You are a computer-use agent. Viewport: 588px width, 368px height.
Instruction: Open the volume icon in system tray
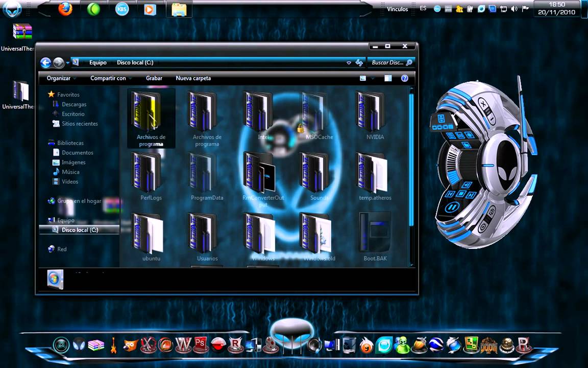(514, 9)
